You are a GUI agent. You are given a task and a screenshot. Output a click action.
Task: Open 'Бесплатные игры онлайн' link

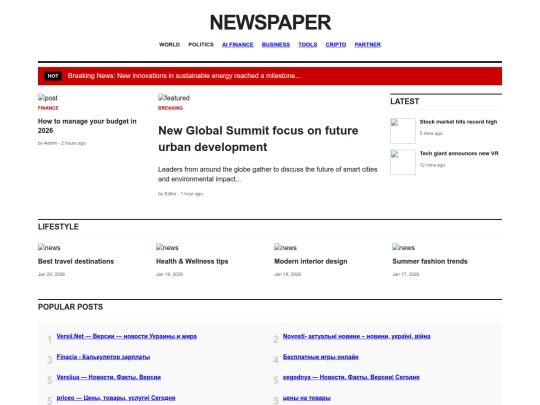pos(320,357)
